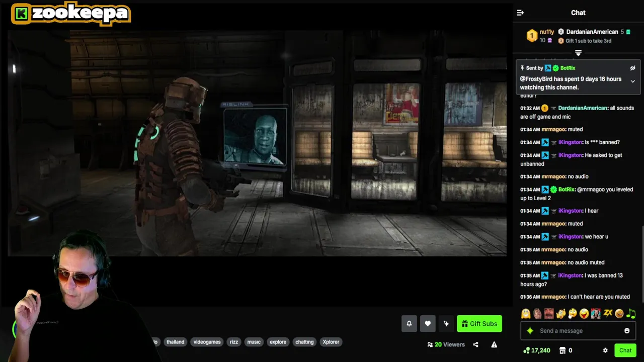Click the music tag
The height and width of the screenshot is (362, 644).
tap(254, 342)
